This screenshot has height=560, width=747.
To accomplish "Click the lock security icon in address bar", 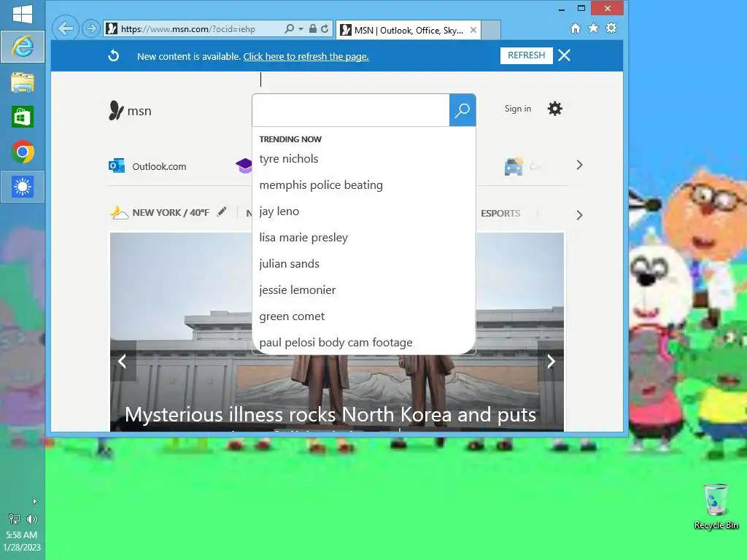I will 312,28.
